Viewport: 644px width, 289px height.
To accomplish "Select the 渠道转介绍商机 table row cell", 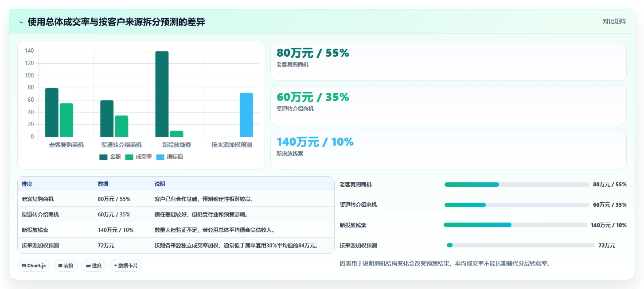I will point(40,215).
